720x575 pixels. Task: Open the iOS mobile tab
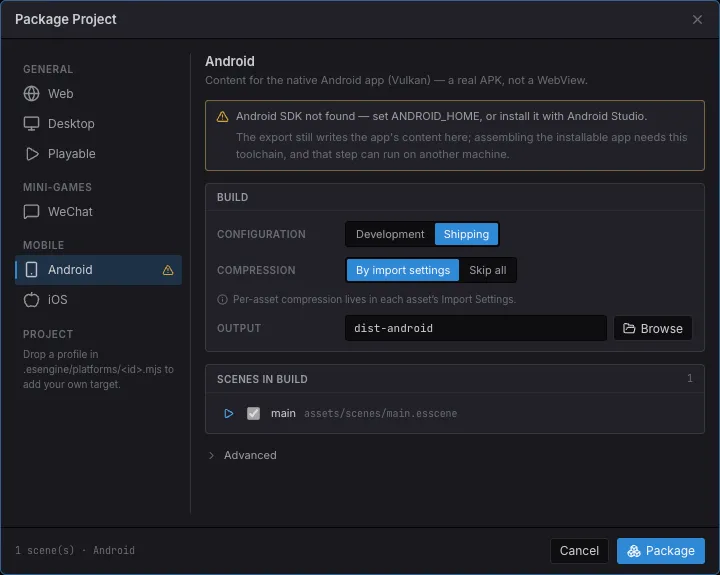pyautogui.click(x=98, y=299)
